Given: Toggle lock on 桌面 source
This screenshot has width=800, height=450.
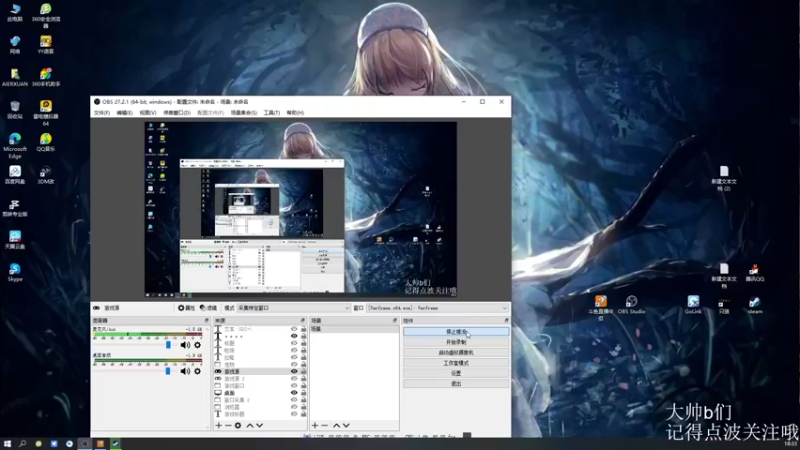Looking at the screenshot, I should (304, 393).
